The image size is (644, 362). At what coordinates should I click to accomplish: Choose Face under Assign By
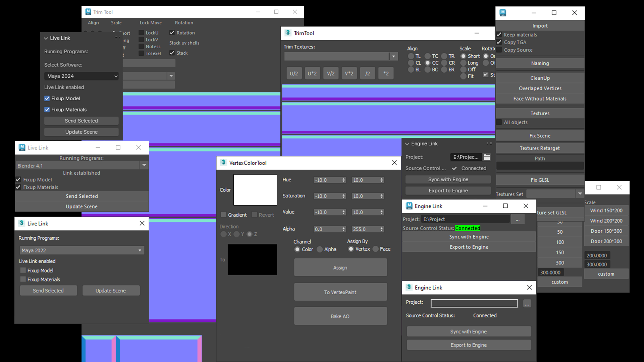coord(376,249)
